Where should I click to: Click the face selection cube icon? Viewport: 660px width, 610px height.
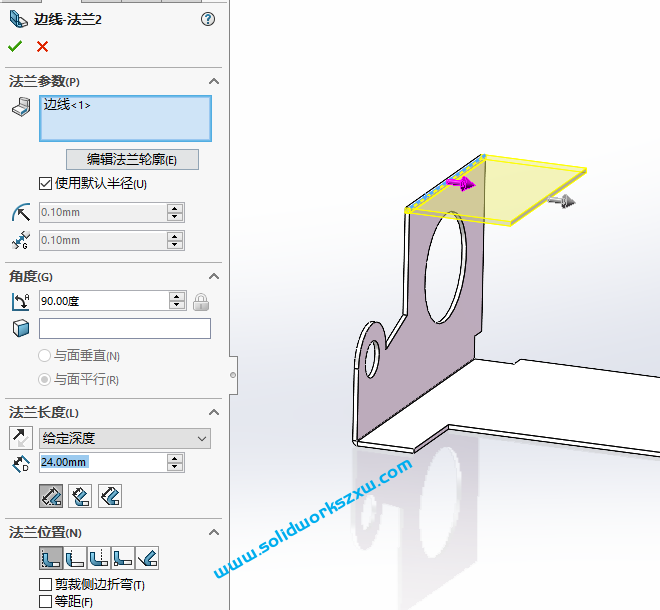click(x=21, y=328)
